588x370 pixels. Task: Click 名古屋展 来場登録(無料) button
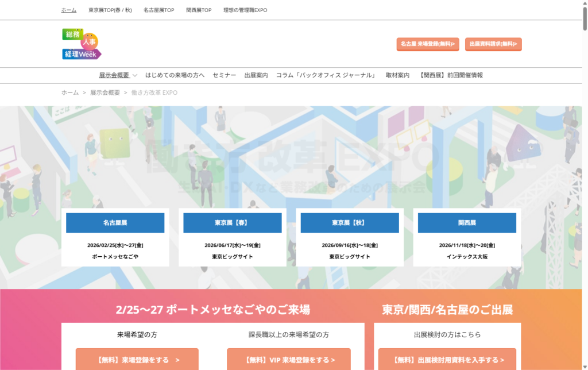click(x=427, y=44)
